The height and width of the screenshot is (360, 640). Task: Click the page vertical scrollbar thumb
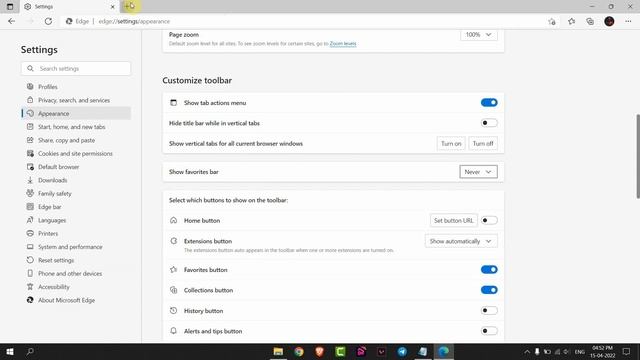click(638, 157)
